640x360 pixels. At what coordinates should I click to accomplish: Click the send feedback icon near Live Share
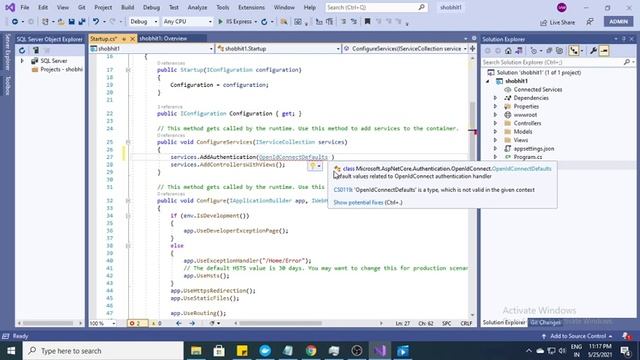click(x=590, y=22)
